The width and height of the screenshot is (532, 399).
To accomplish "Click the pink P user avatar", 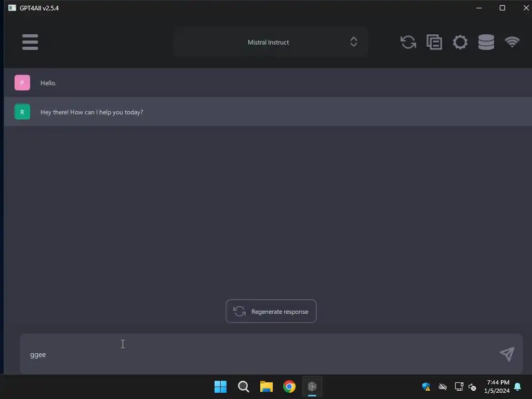I will pos(22,83).
